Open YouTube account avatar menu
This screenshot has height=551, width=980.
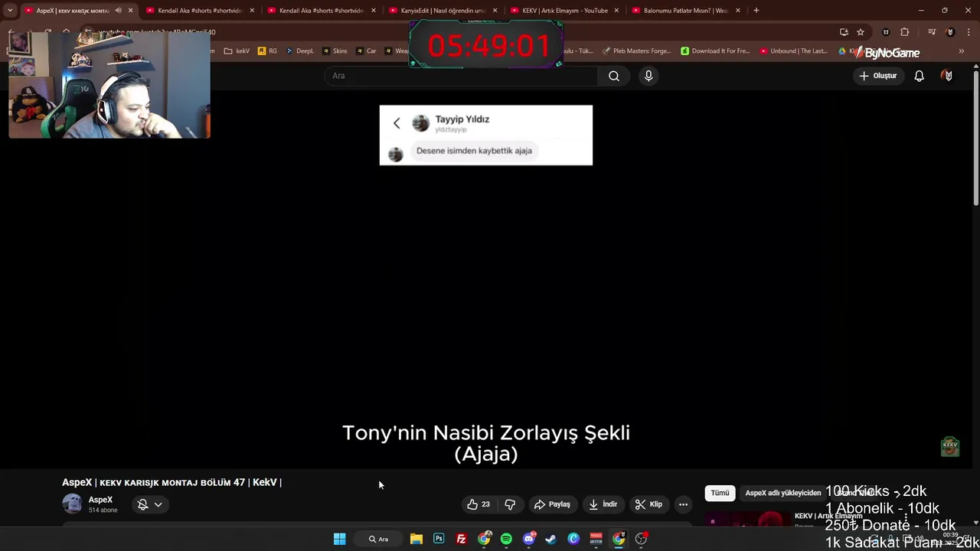pos(949,76)
